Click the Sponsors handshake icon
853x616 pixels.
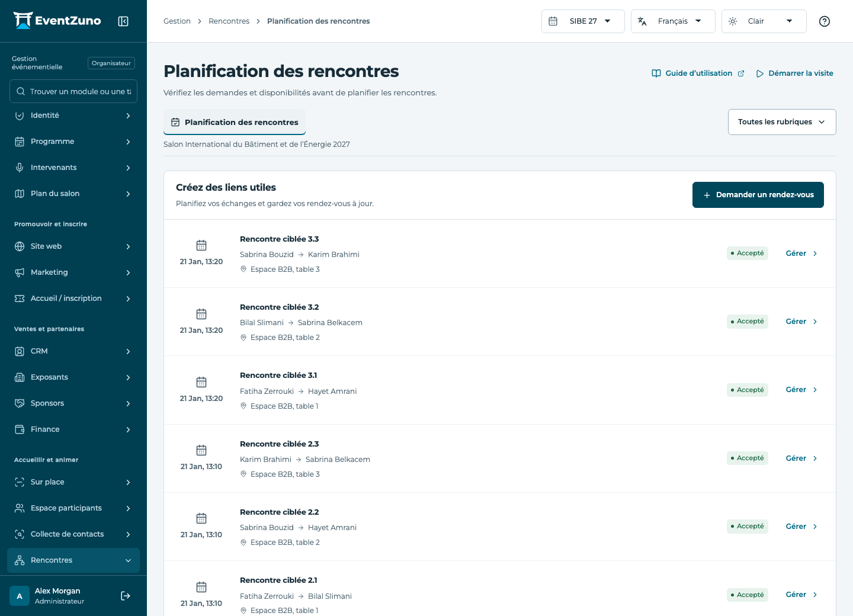tap(20, 403)
